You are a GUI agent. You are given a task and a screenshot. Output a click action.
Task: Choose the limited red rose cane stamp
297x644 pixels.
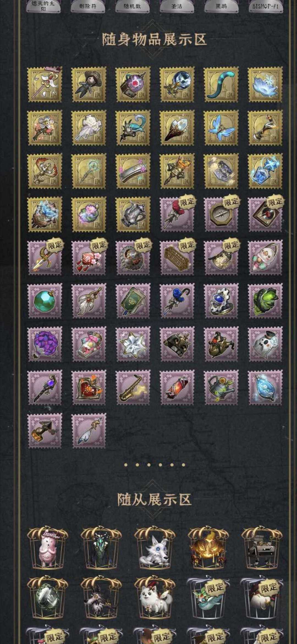(177, 214)
